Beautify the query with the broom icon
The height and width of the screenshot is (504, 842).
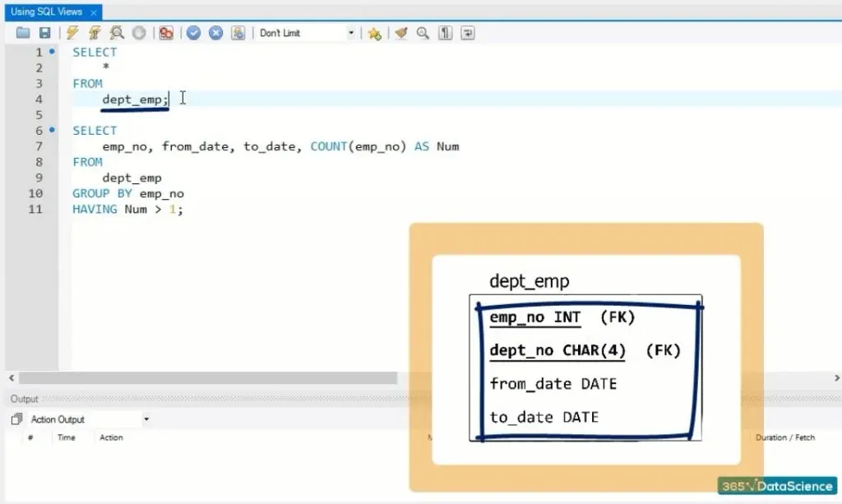coord(401,33)
